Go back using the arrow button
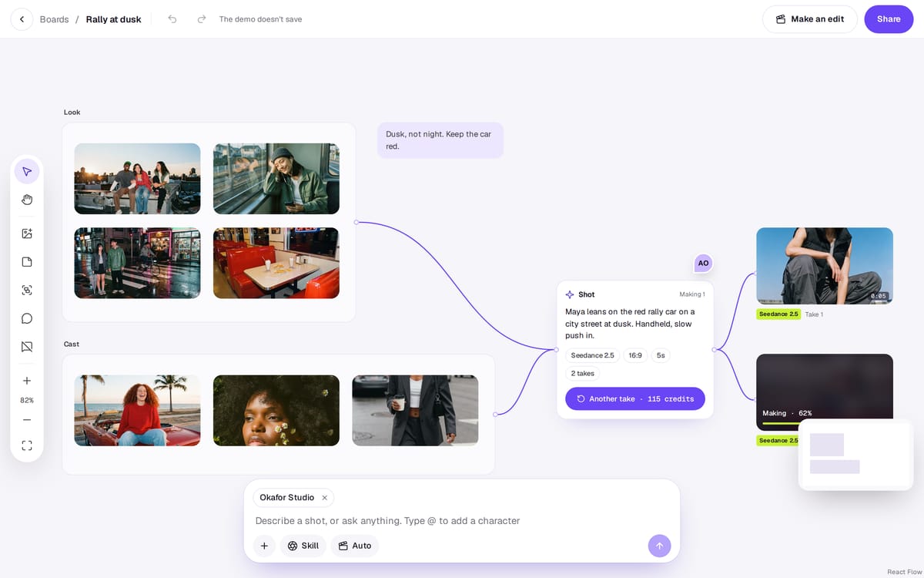Viewport: 924px width, 578px height. [22, 19]
